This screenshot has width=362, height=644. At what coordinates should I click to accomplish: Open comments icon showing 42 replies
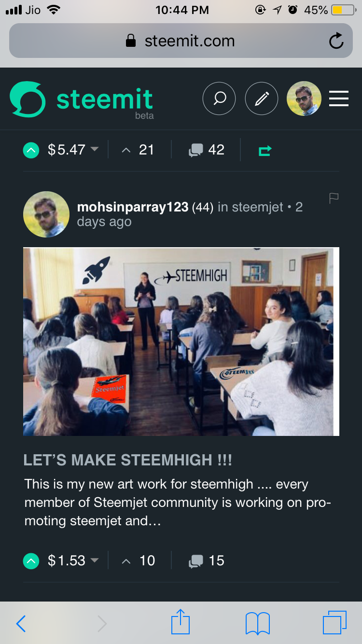195,151
